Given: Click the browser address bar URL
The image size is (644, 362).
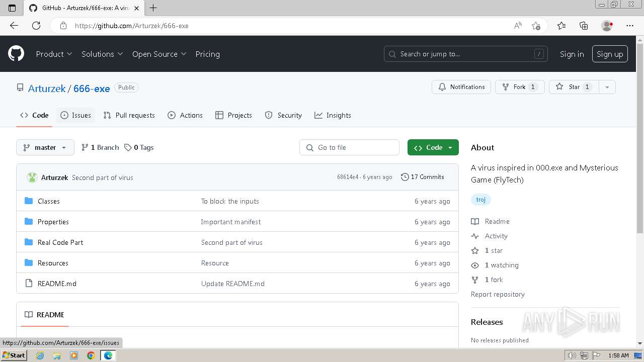Looking at the screenshot, I should pyautogui.click(x=131, y=26).
